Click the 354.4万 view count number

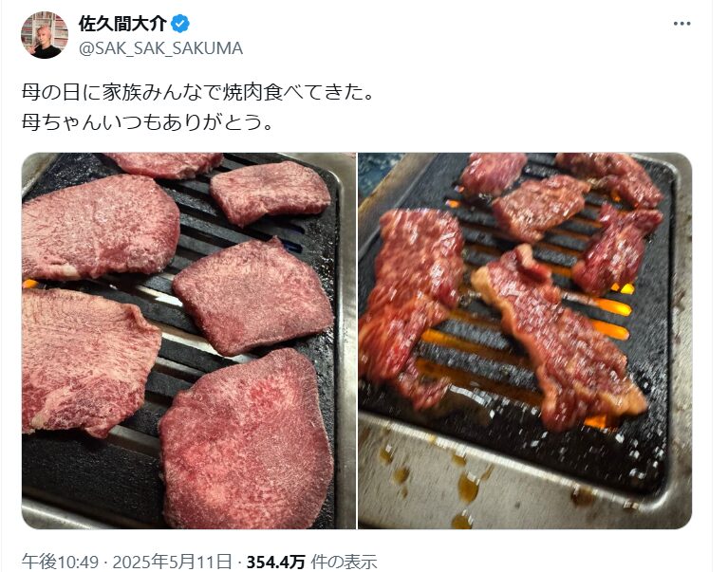[x=275, y=562]
